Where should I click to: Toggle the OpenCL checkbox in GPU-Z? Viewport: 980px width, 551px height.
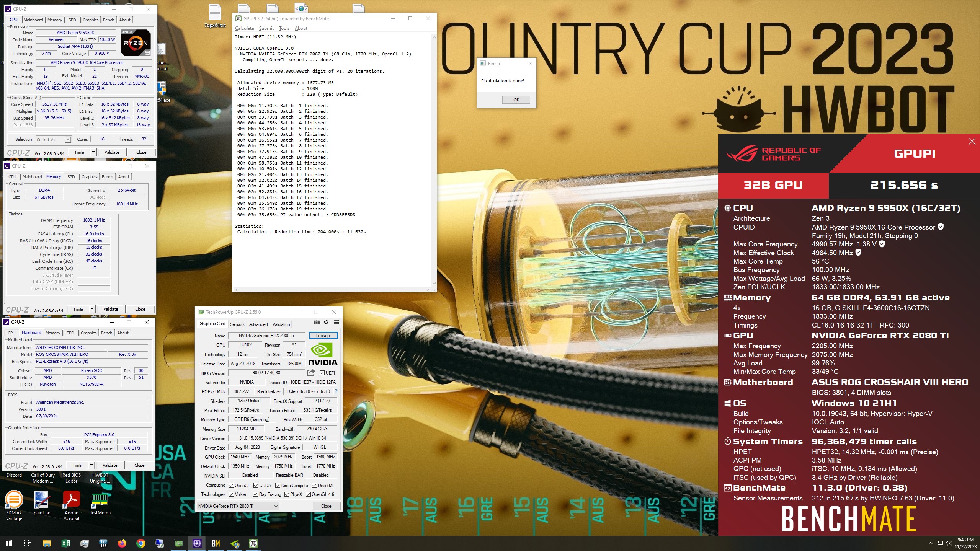coord(231,485)
